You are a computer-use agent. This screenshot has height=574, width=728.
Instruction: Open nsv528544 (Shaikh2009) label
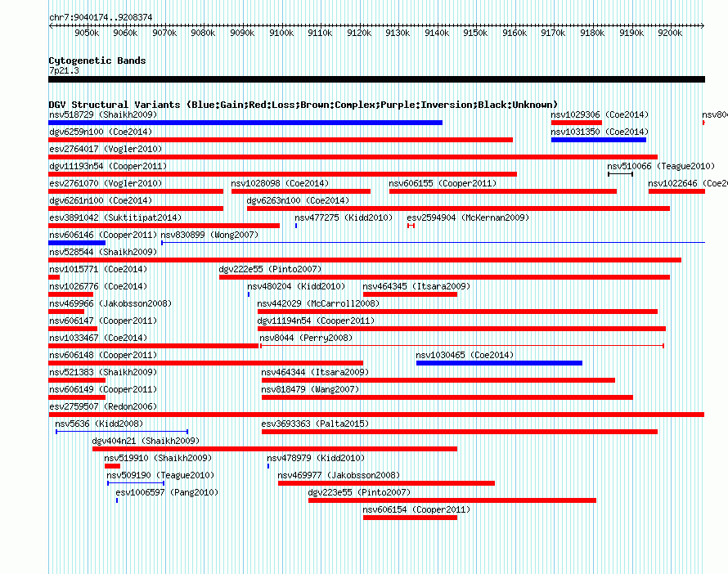pos(103,252)
